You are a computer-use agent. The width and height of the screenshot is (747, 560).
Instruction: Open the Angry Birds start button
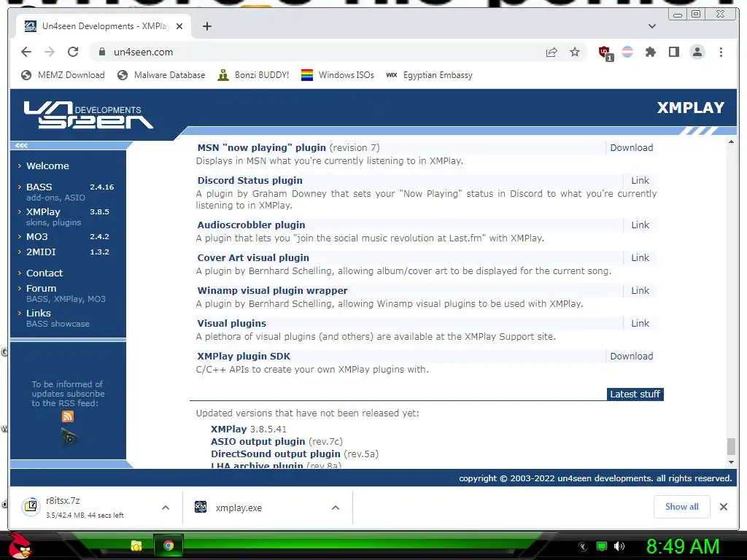[x=20, y=545]
